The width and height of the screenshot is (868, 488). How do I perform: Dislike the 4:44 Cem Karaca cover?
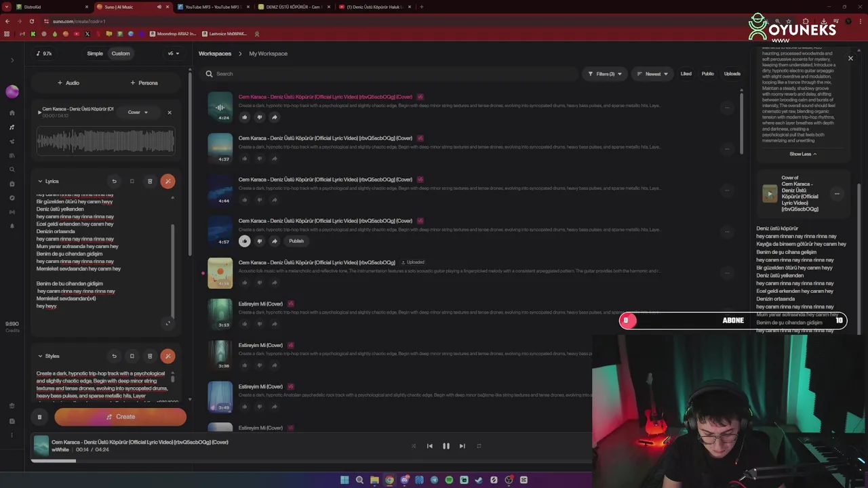click(x=260, y=200)
